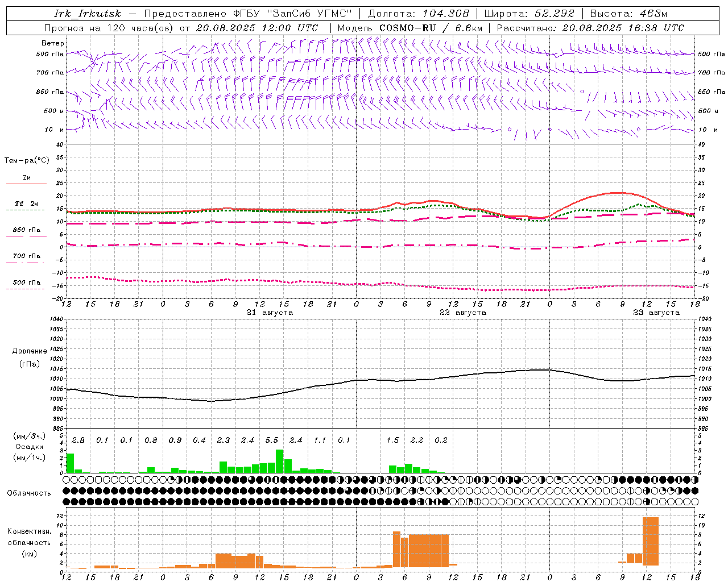The image size is (728, 582).
Task: Click the latitude value Широта: 52.292
Action: 530,14
